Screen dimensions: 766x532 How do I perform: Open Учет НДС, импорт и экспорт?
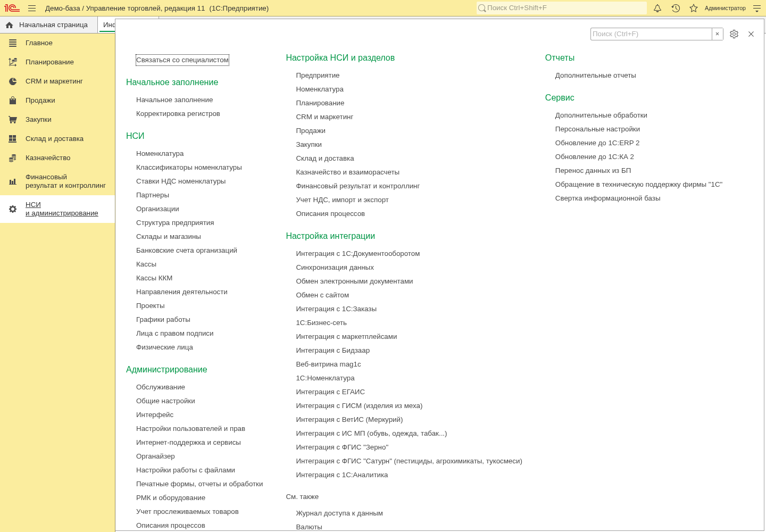pyautogui.click(x=343, y=200)
